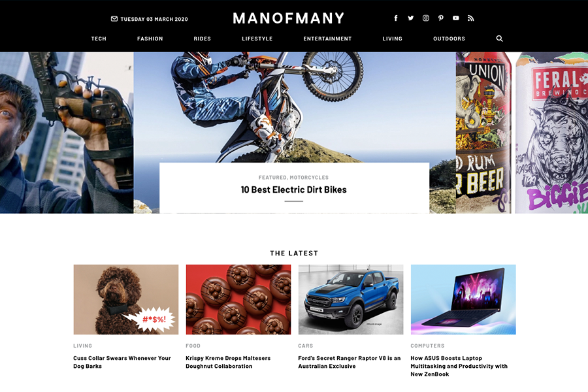Go to the Rides section
This screenshot has width=588, height=392.
coord(202,39)
